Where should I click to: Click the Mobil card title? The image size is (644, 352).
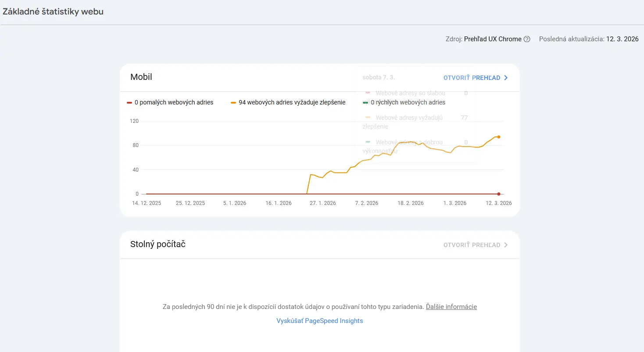[x=141, y=77]
